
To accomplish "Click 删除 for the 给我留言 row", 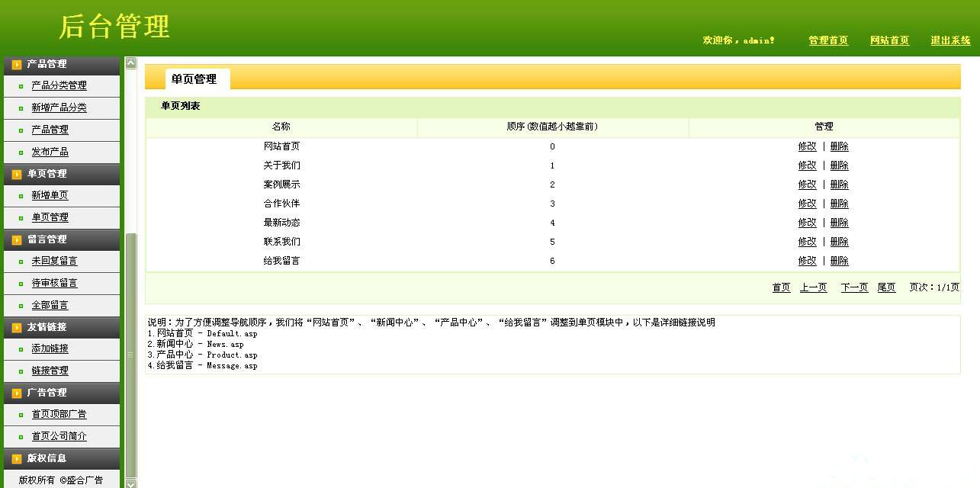I will click(839, 260).
